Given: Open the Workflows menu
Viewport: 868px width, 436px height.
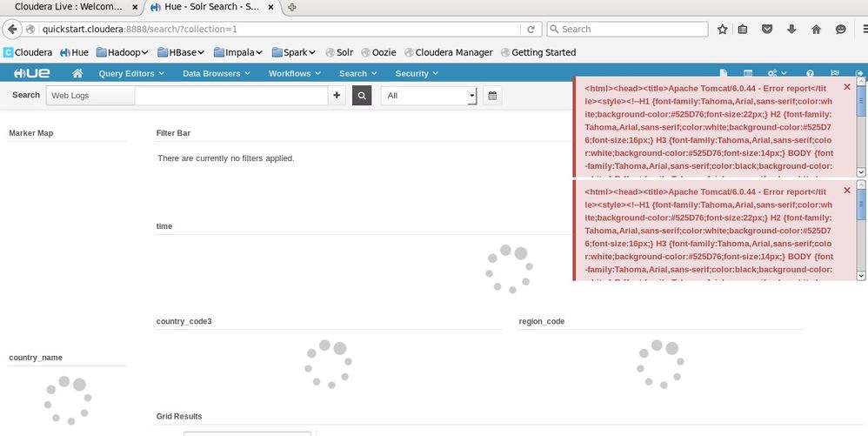Looking at the screenshot, I should (295, 73).
